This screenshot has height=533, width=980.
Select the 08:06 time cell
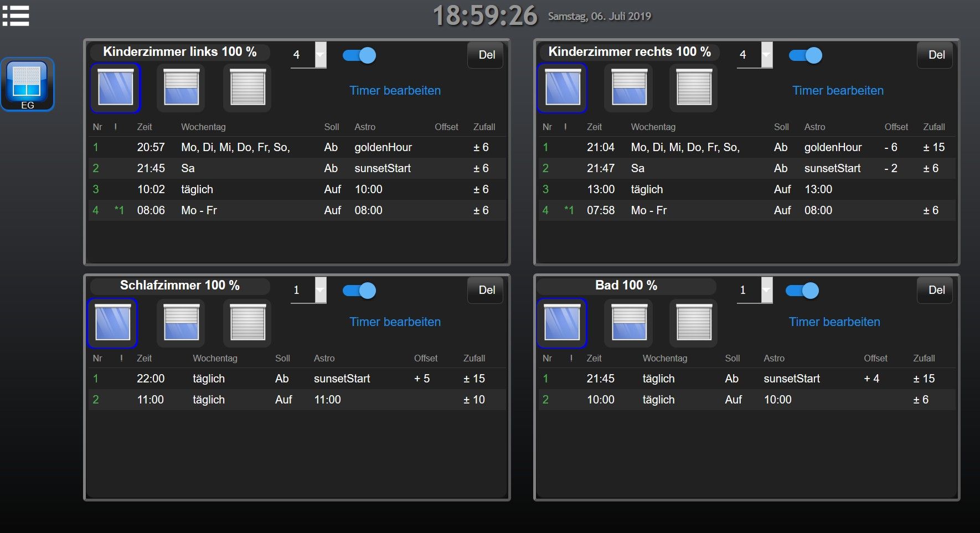pyautogui.click(x=151, y=210)
